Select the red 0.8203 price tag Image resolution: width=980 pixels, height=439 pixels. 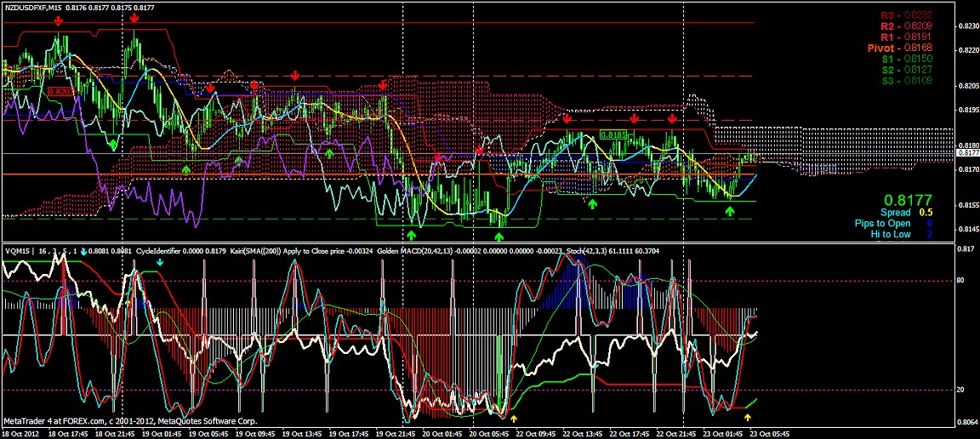pyautogui.click(x=60, y=90)
